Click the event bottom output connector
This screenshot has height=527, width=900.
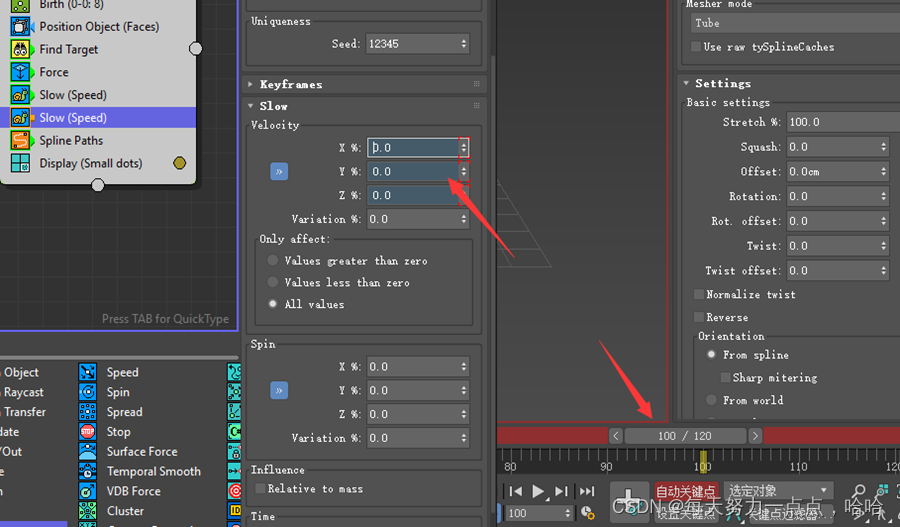coord(98,185)
